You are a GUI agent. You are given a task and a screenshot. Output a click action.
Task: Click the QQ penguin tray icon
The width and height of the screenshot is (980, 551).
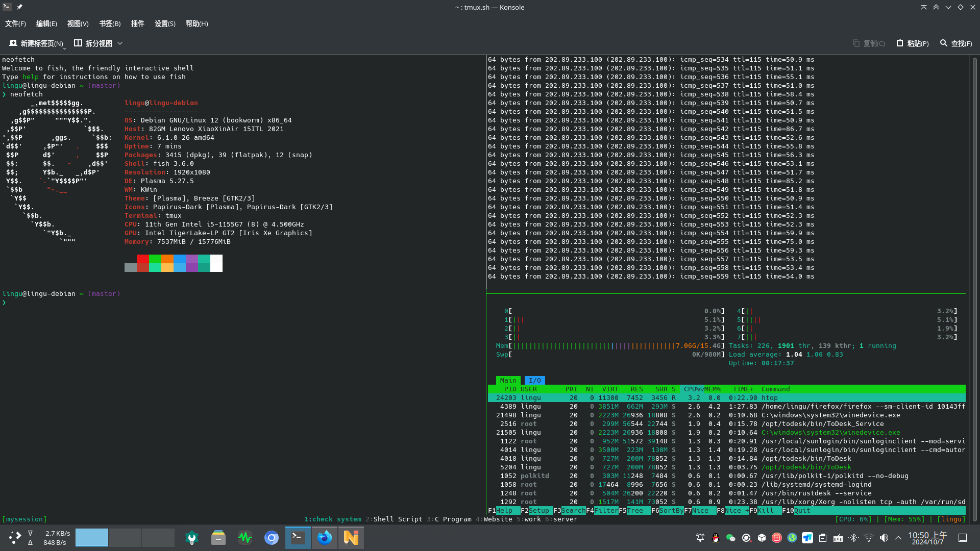click(716, 538)
